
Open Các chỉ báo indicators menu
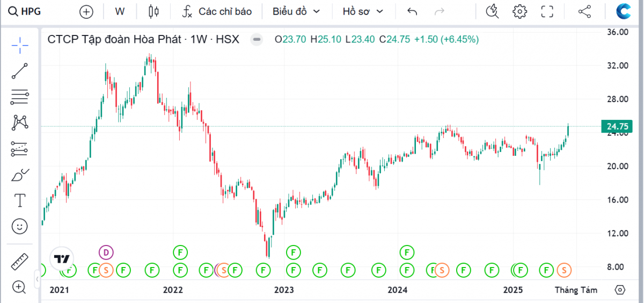pyautogui.click(x=217, y=11)
